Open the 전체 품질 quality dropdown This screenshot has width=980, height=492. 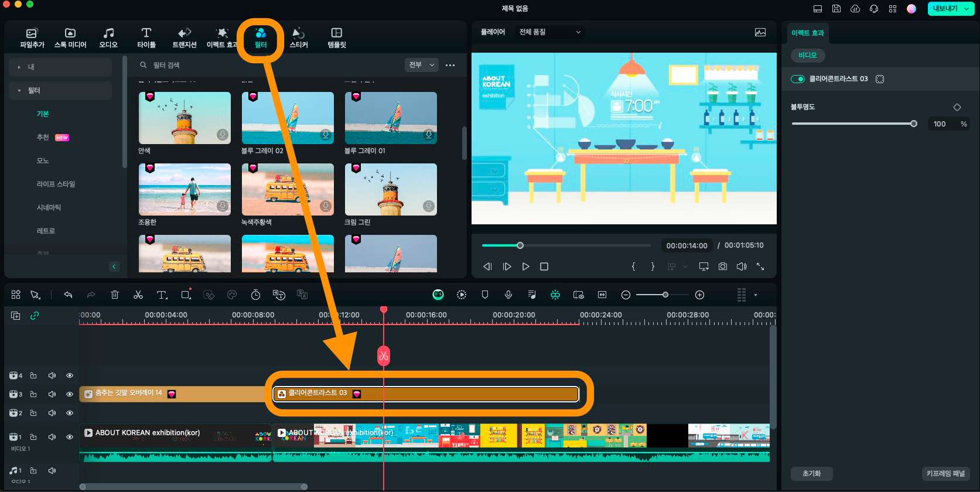pyautogui.click(x=550, y=32)
